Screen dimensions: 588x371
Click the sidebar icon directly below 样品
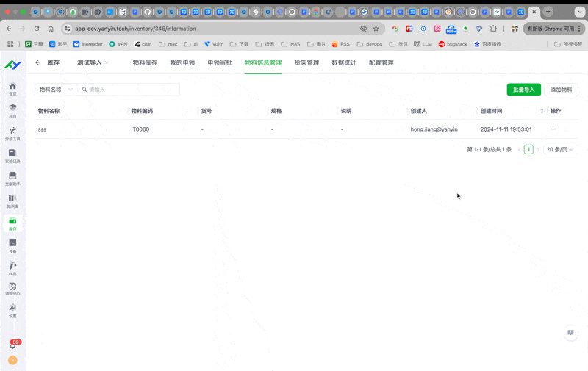(12, 289)
